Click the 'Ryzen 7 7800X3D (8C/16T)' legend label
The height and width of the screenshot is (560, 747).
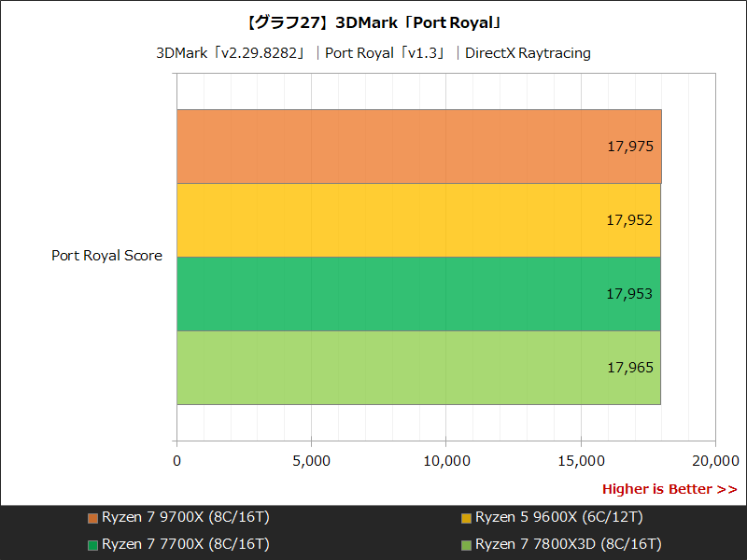tap(569, 544)
